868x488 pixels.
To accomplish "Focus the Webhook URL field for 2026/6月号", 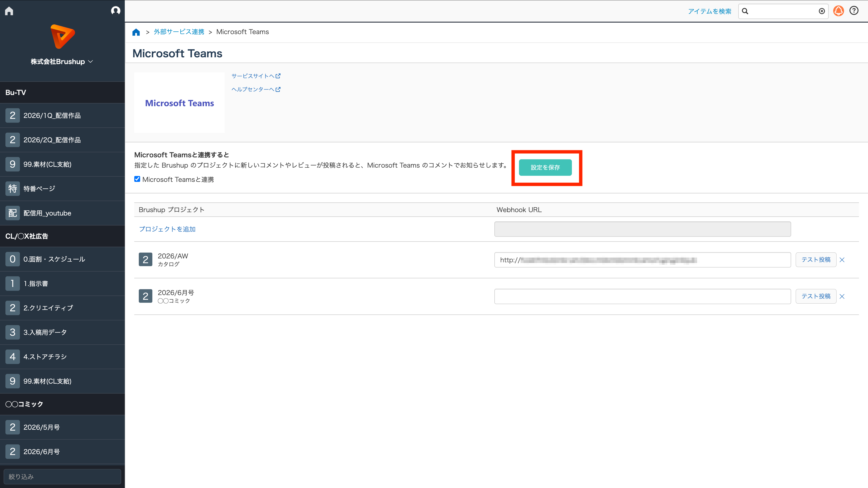I will coord(642,296).
